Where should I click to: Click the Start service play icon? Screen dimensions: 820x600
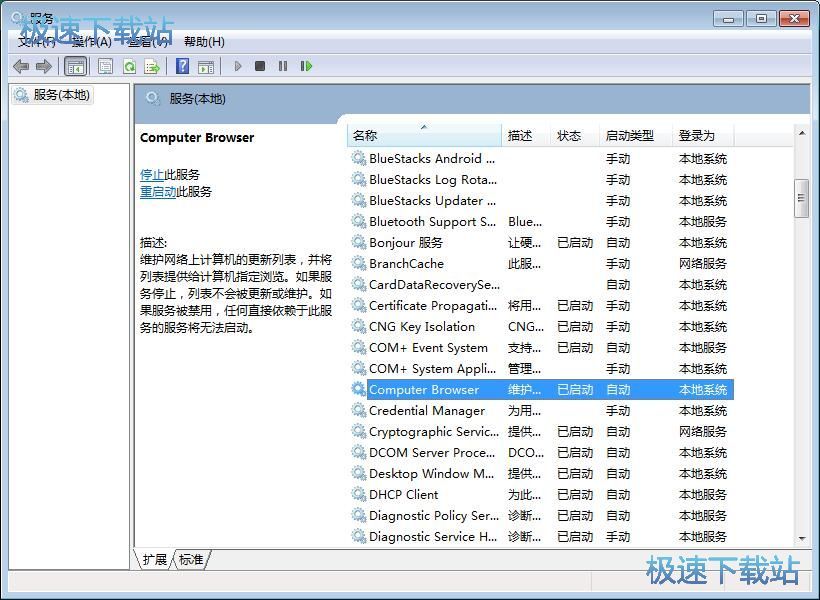pos(238,66)
